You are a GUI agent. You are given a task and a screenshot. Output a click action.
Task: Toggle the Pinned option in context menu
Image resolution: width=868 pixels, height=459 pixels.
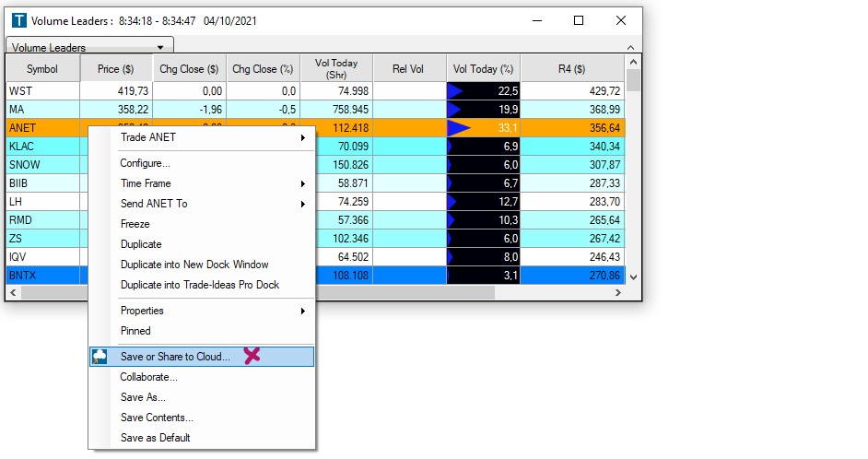tap(135, 331)
